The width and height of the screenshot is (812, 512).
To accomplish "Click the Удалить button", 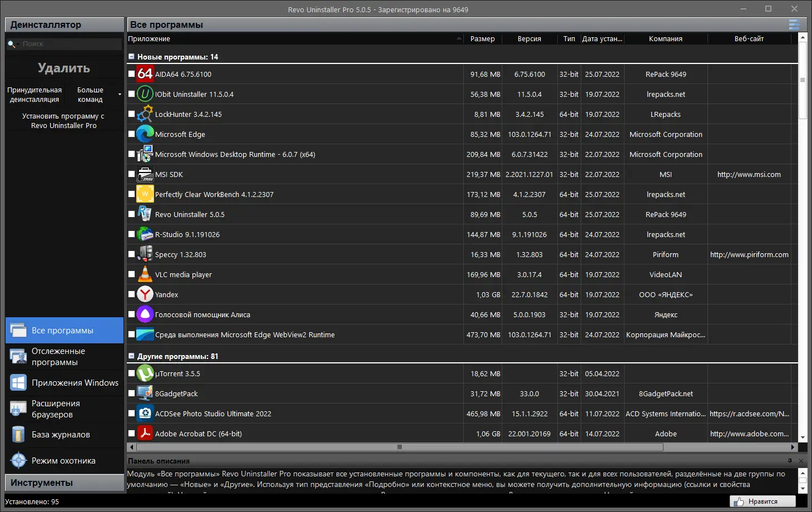I will 64,68.
